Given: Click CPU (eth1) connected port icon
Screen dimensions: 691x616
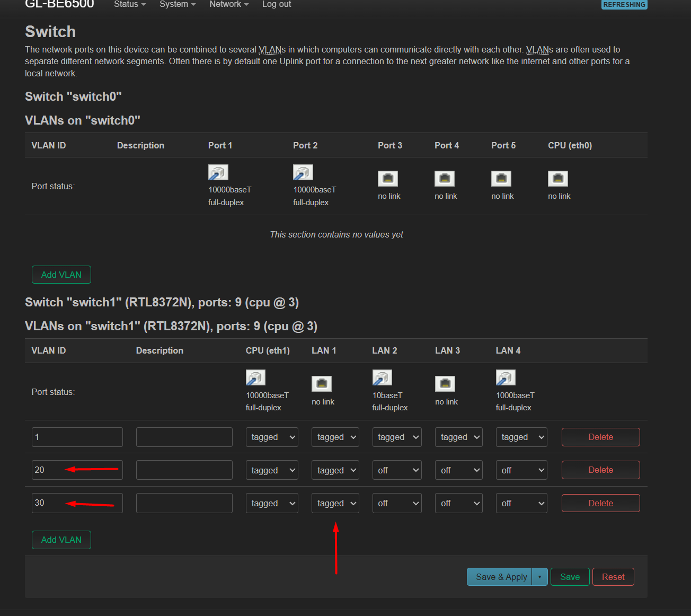Looking at the screenshot, I should point(255,377).
